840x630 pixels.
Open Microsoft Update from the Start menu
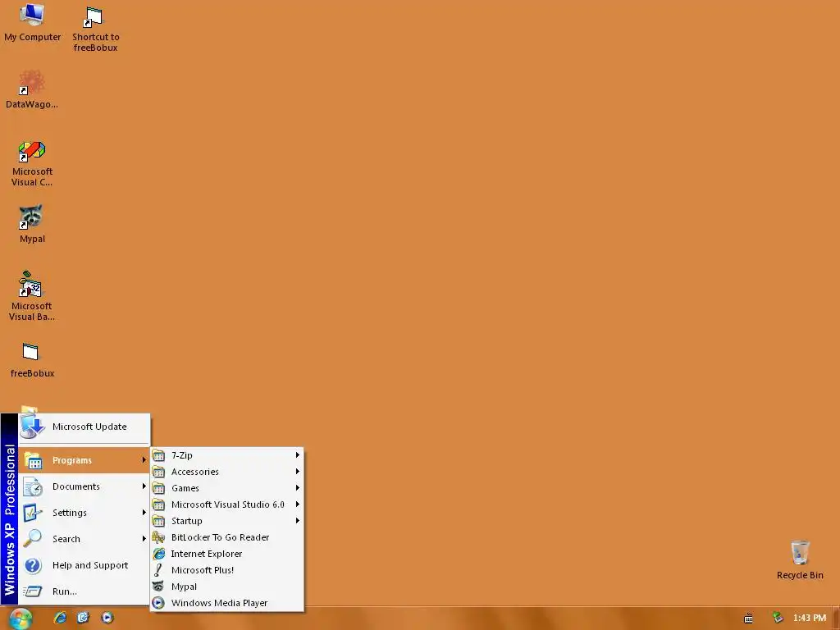coord(84,427)
